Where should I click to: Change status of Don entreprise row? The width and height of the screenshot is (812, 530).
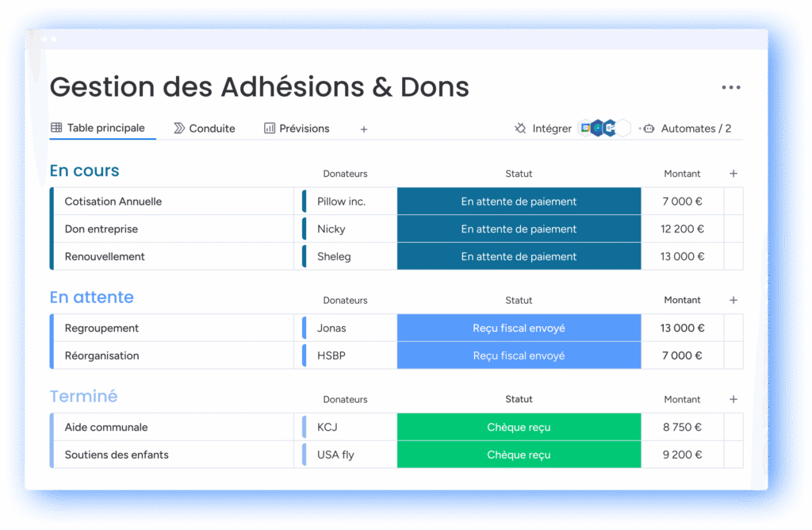(x=519, y=229)
